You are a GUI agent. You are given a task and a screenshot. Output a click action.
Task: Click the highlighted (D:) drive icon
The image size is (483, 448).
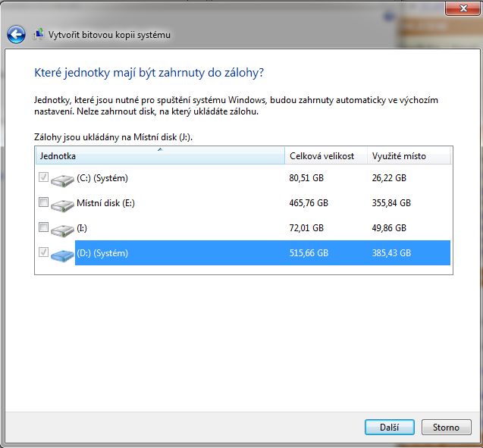coord(62,255)
